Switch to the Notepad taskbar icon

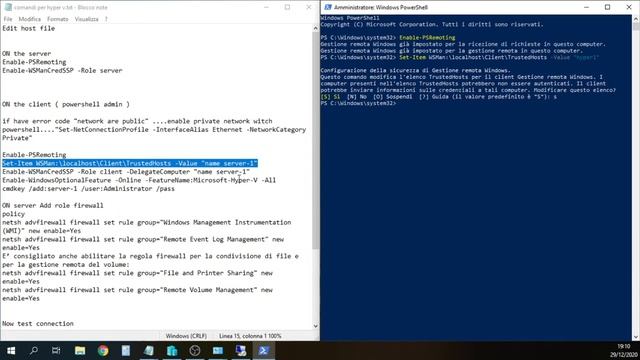tap(149, 351)
